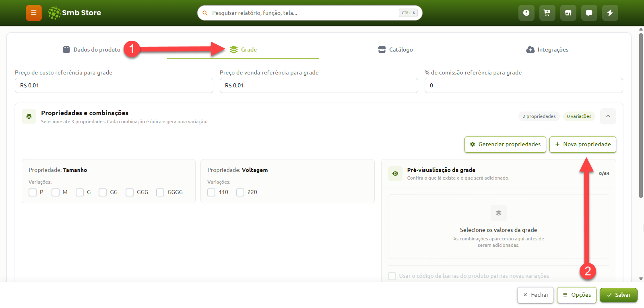Click the gear icon in Gerenciar propriedades
Screen dimensions: 644x308
473,144
